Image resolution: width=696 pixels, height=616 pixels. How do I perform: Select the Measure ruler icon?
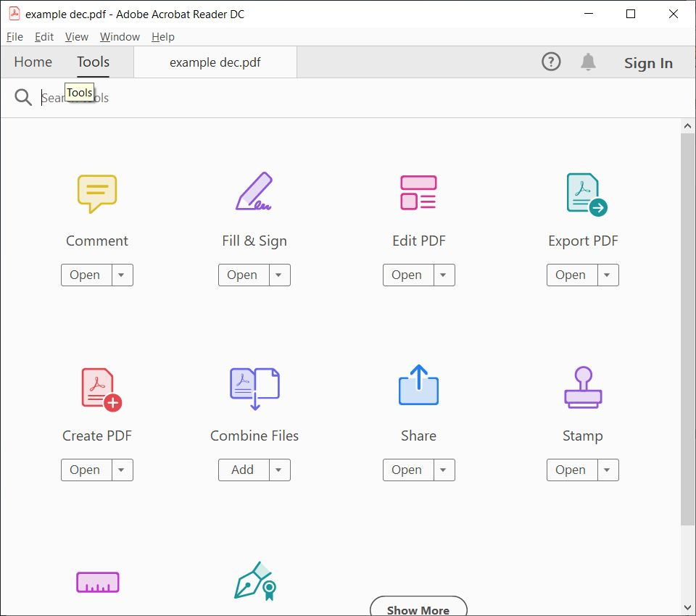click(98, 582)
